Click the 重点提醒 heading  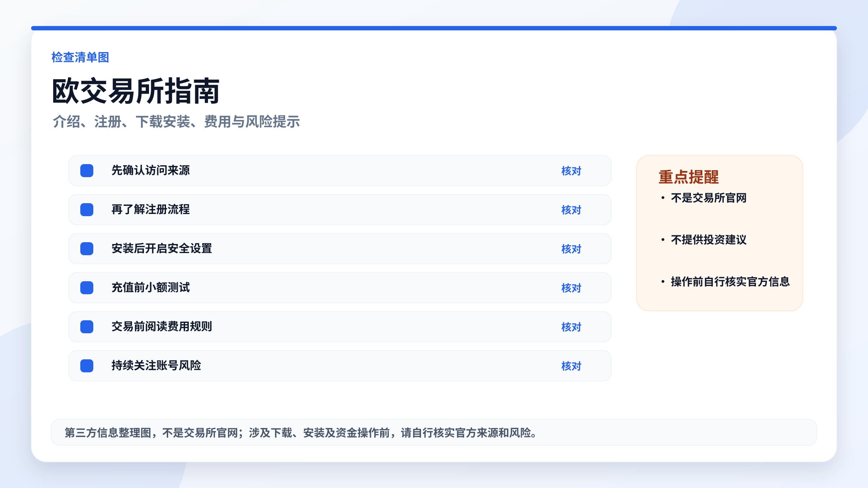(x=689, y=177)
